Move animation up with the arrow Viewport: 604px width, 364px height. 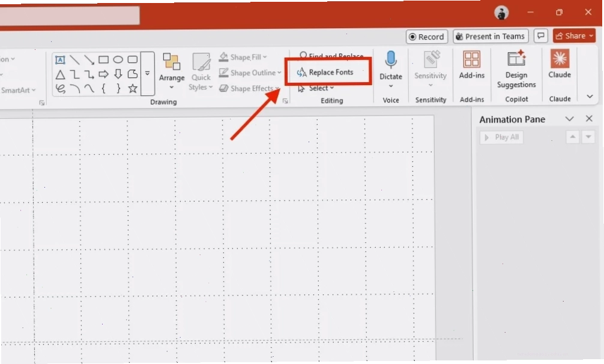coord(572,137)
